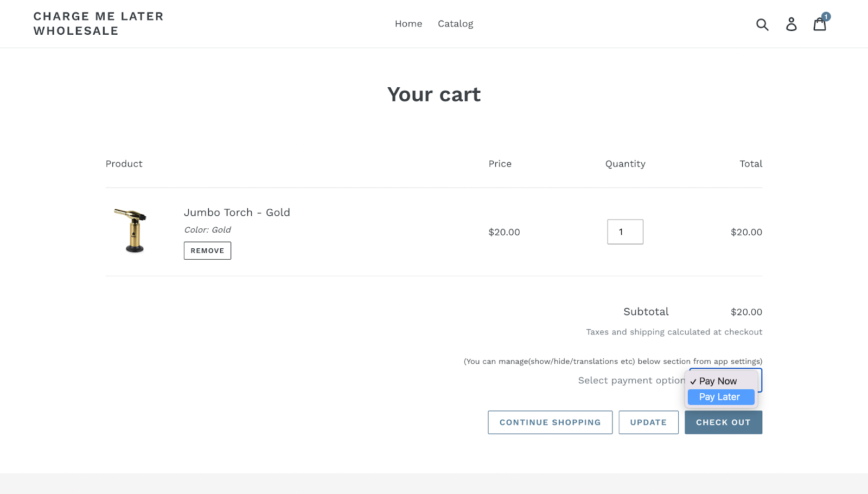Image resolution: width=868 pixels, height=494 pixels.
Task: Open the search magnifier icon
Action: pyautogui.click(x=762, y=24)
